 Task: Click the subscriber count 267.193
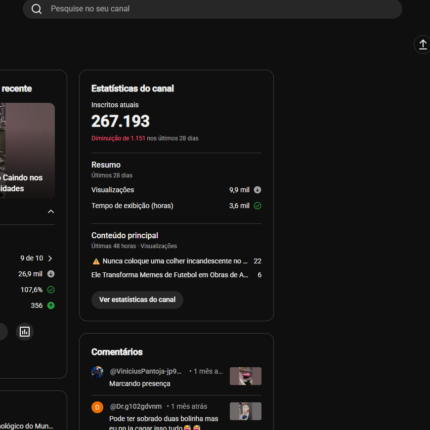click(x=121, y=121)
